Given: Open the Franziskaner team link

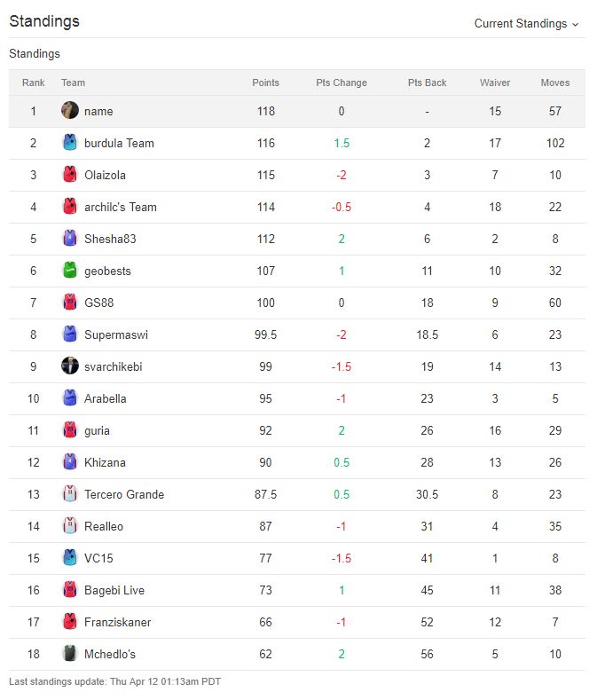Looking at the screenshot, I should point(117,622).
